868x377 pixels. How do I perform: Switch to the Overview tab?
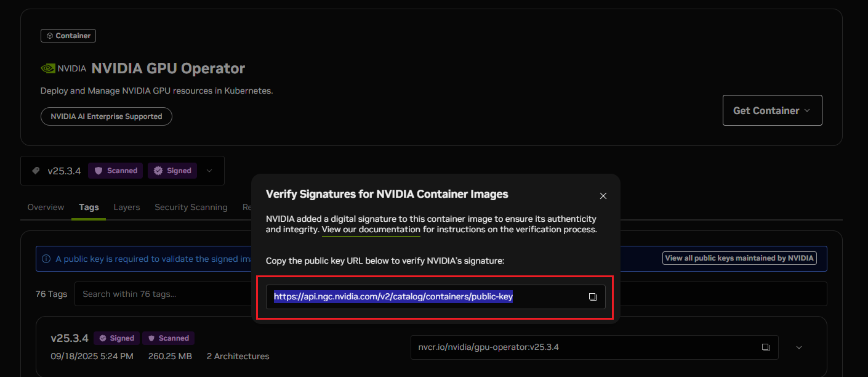[x=46, y=207]
